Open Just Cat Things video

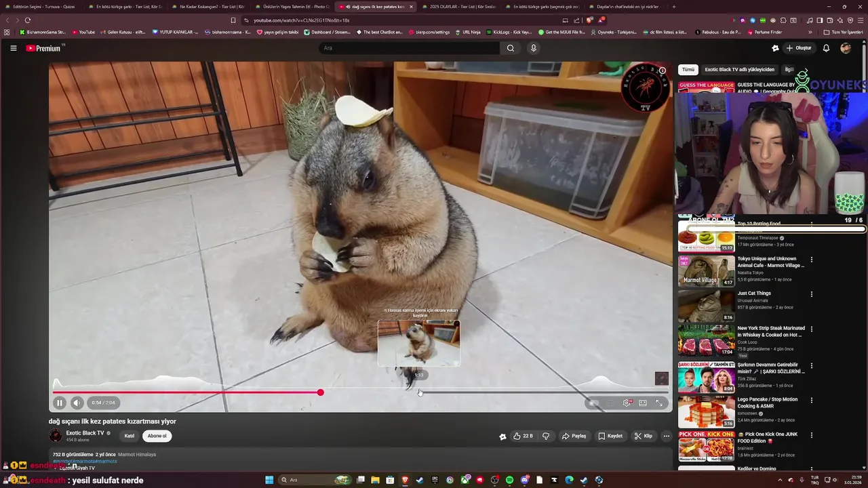tap(707, 306)
